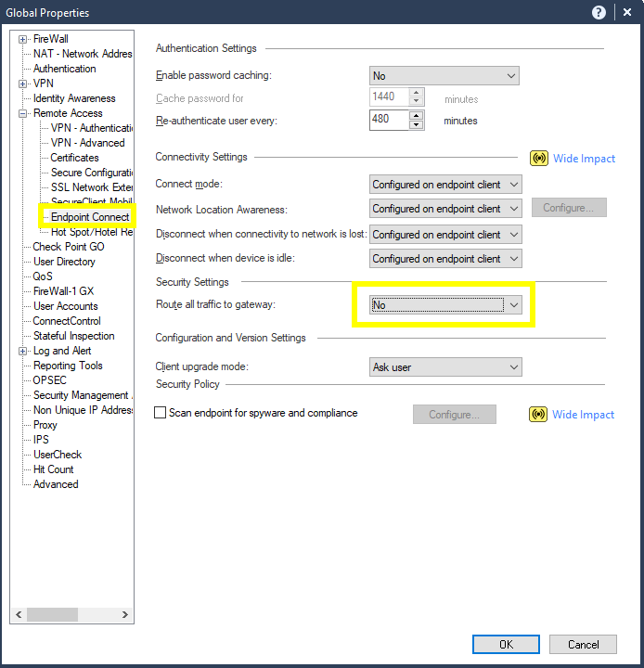This screenshot has width=644, height=668.
Task: Open the Enable password caching dropdown
Action: (444, 76)
